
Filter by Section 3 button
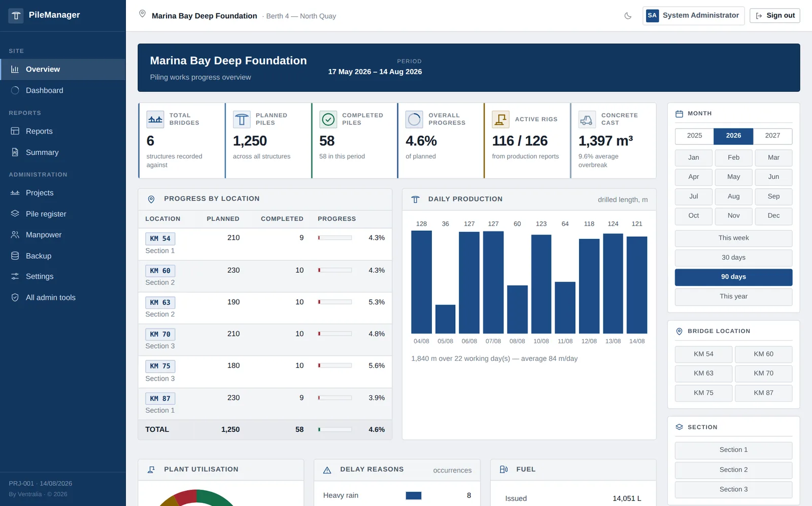(x=733, y=490)
